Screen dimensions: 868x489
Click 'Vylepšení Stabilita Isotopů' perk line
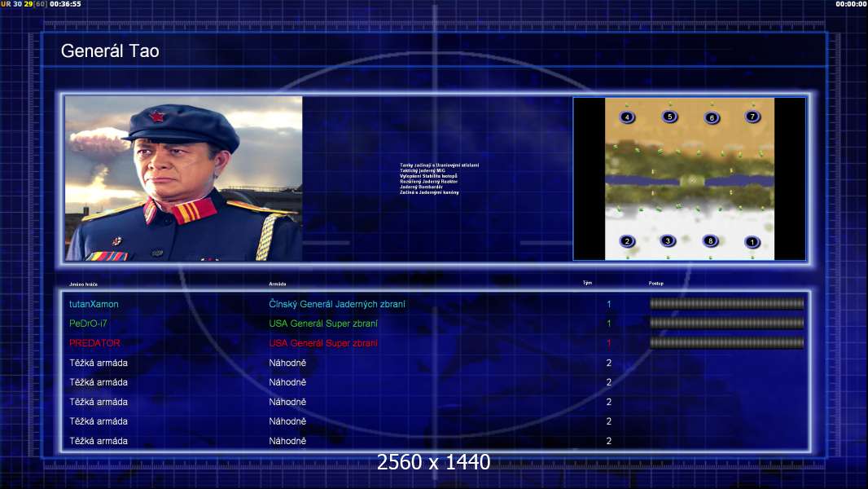pos(428,176)
